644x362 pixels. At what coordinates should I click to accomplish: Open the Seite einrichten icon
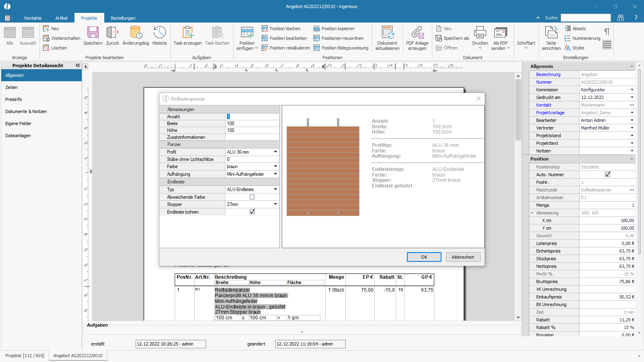(x=551, y=33)
